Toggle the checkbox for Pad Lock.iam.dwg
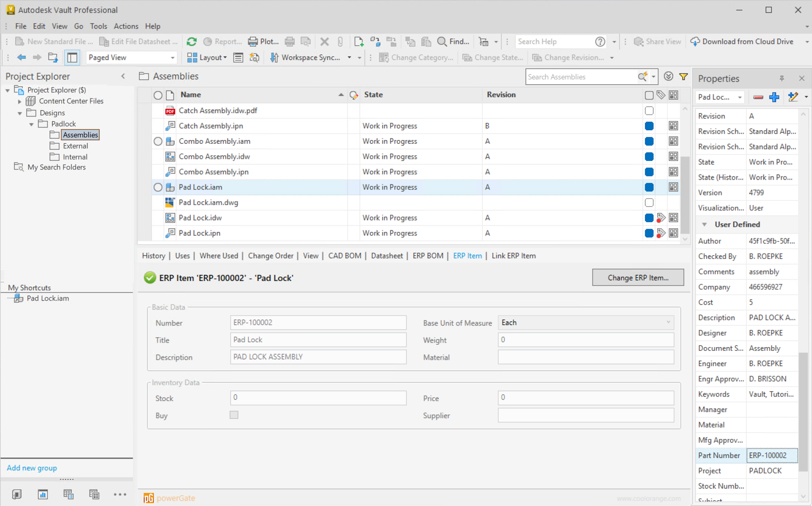This screenshot has width=812, height=506. (x=649, y=203)
